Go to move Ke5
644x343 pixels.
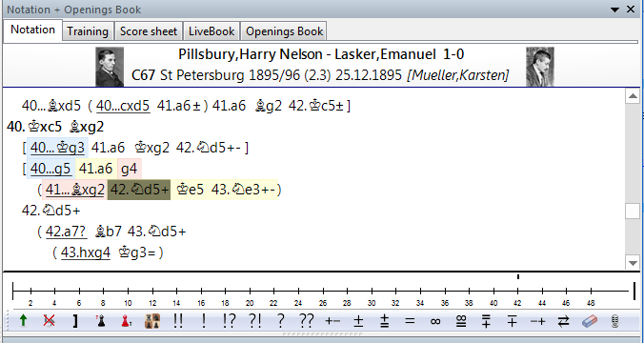tap(190, 190)
